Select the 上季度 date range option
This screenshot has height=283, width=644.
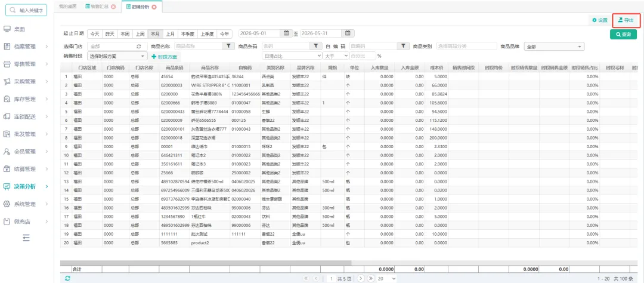point(208,33)
